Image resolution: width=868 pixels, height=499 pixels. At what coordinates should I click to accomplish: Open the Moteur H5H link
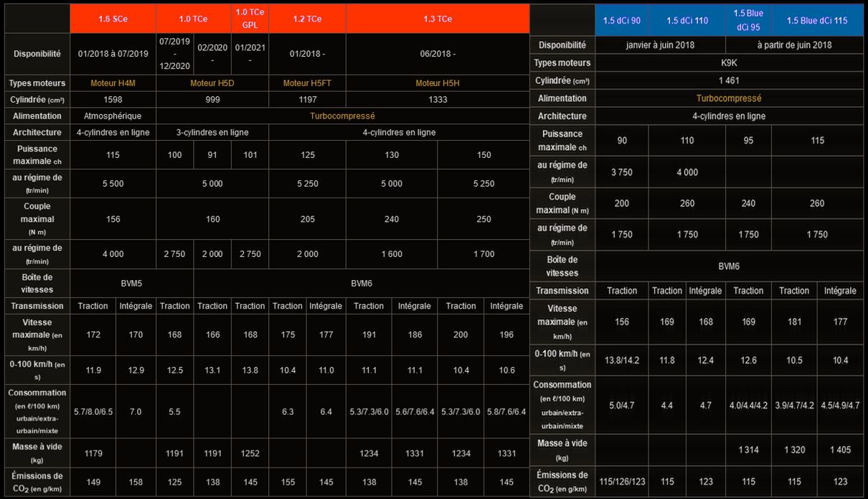(437, 83)
